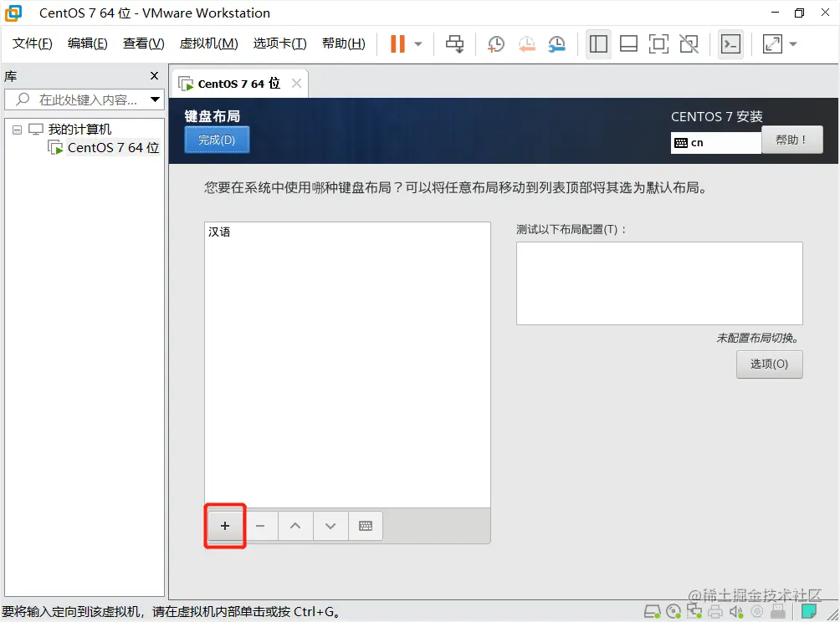The width and height of the screenshot is (840, 622).
Task: Click the stretch guest display icon
Action: [772, 44]
